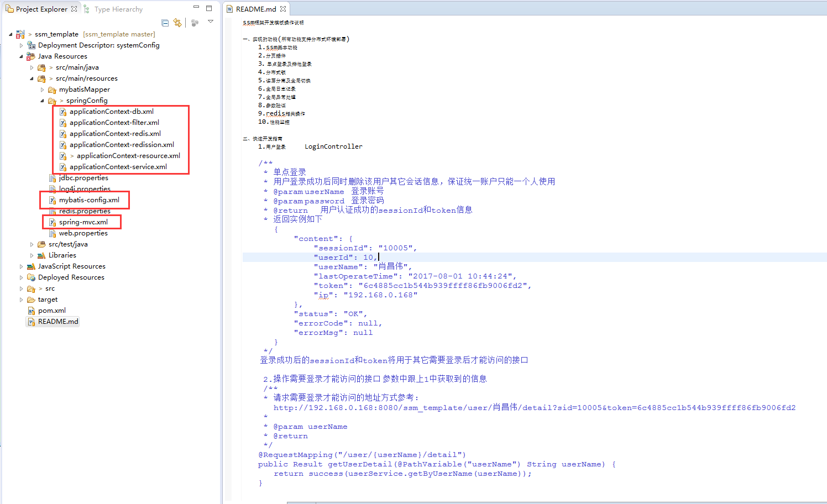Viewport: 827px width, 504px height.
Task: Toggle Link with Editor arrows icon
Action: pos(177,23)
